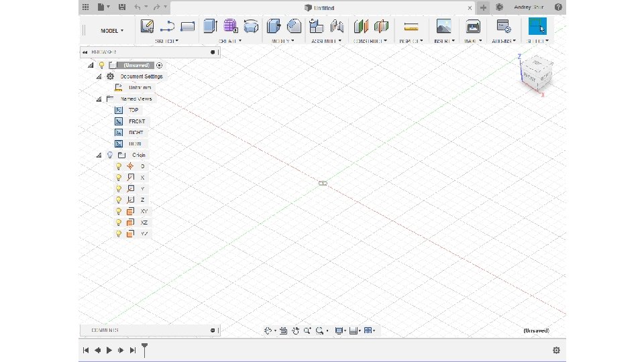Click the Zoom tool in navigation bar
Screen dimensions: 644x362
tap(307, 330)
